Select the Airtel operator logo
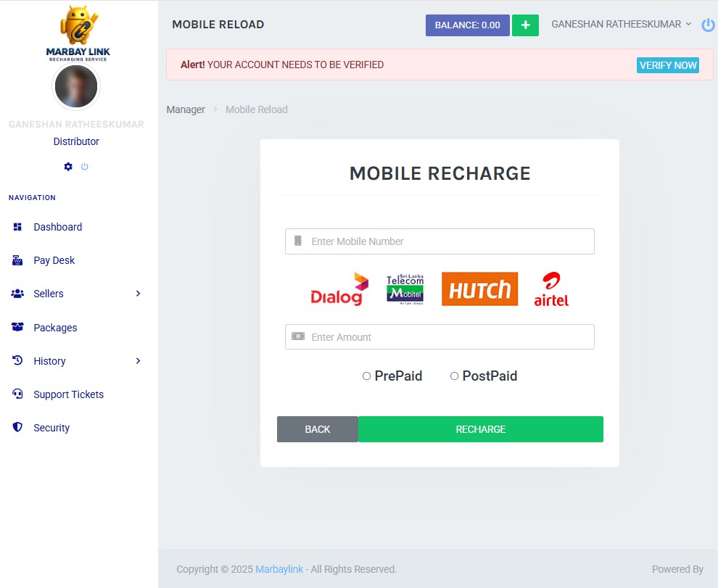Image resolution: width=718 pixels, height=588 pixels. [551, 289]
